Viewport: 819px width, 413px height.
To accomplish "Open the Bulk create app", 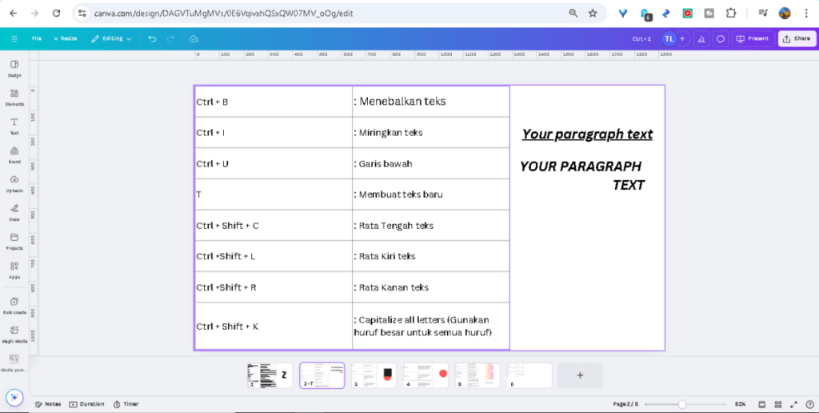I will point(14,305).
